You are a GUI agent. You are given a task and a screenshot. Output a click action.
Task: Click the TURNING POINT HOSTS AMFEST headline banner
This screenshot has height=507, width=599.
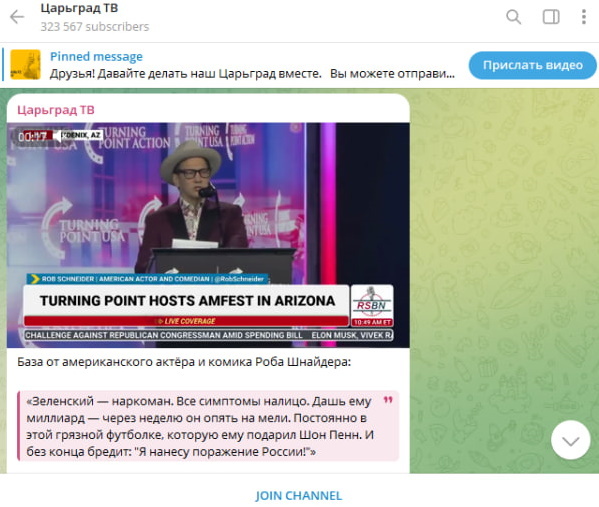click(187, 301)
